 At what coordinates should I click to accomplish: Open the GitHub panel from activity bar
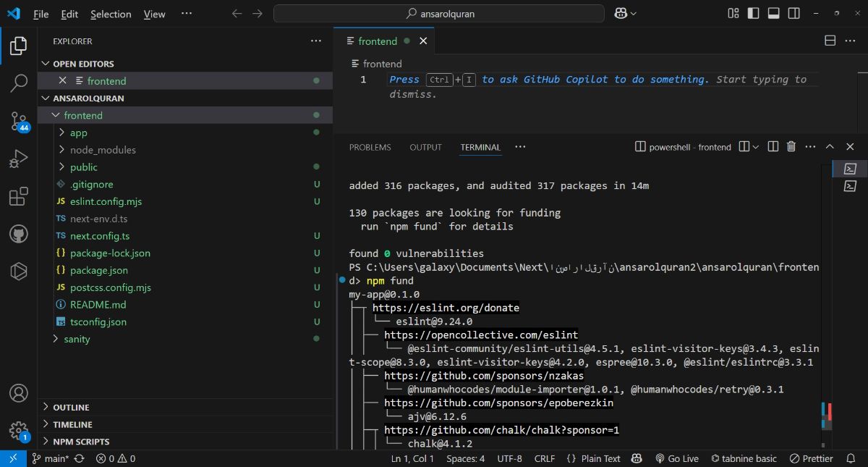coord(18,233)
